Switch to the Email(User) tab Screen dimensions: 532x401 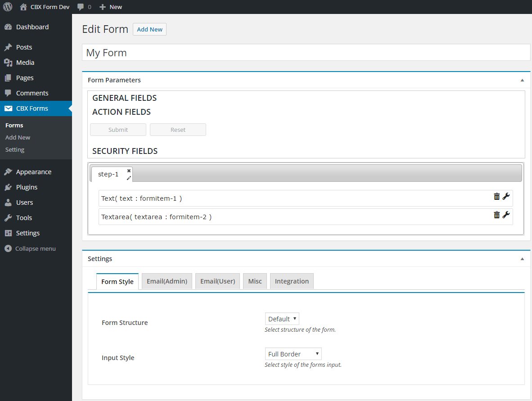[217, 281]
